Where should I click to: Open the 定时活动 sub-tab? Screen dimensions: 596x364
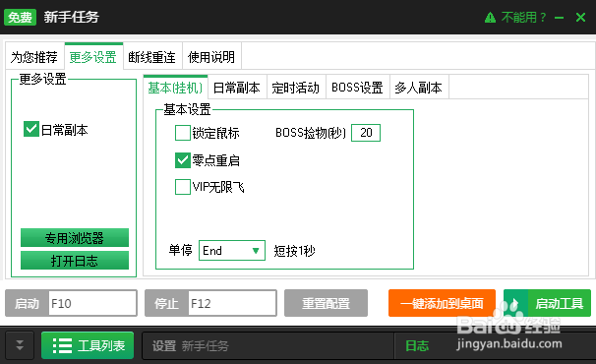(x=296, y=88)
